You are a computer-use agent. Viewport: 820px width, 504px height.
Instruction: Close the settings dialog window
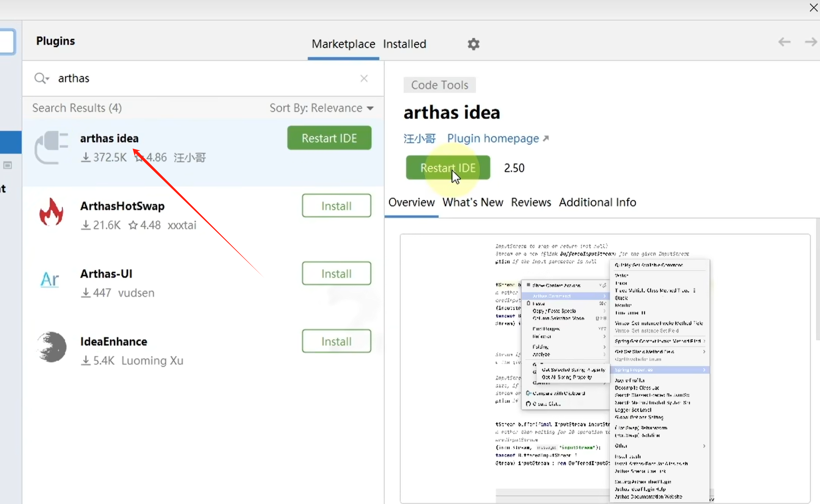click(x=813, y=8)
